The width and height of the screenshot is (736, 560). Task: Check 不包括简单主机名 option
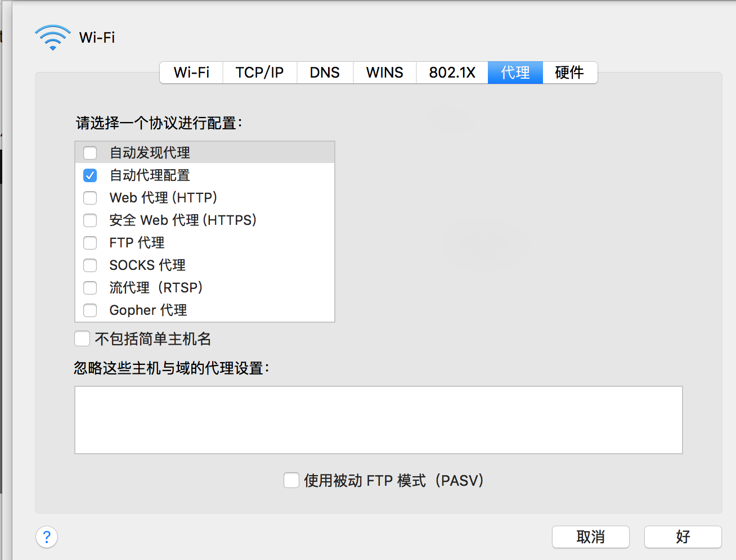82,338
